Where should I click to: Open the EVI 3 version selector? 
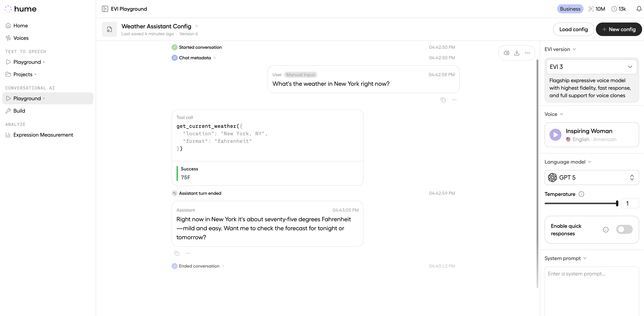tap(591, 67)
